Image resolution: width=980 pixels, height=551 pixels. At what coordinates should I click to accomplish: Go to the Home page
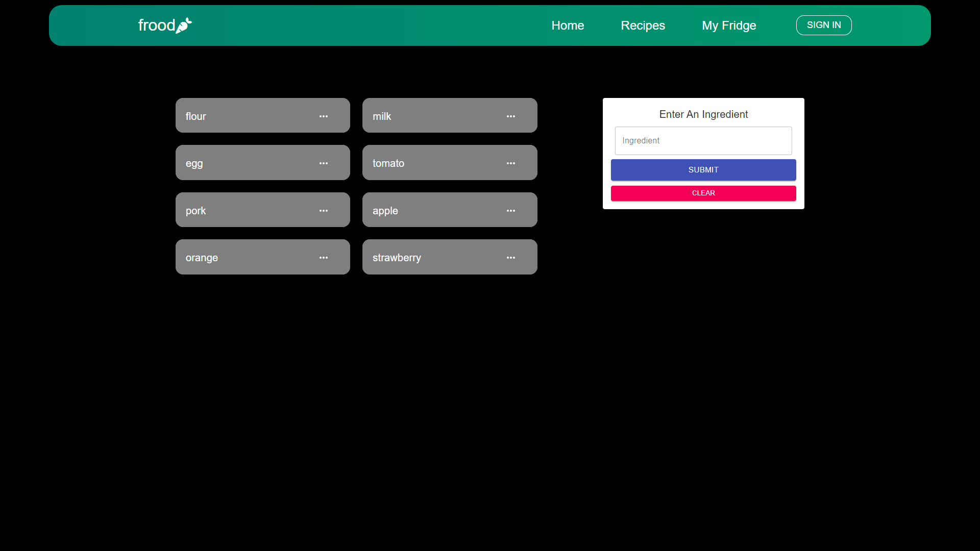[568, 26]
